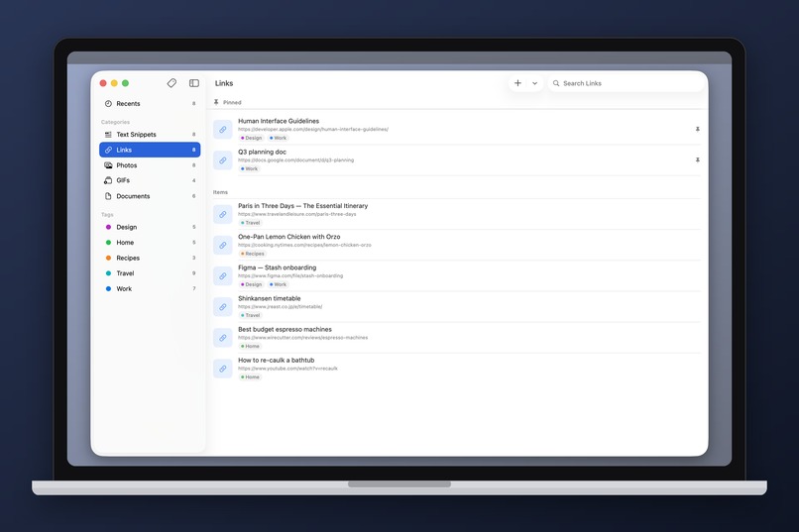This screenshot has height=532, width=799.
Task: Click Design tag on Figma Stash onboarding
Action: (251, 284)
